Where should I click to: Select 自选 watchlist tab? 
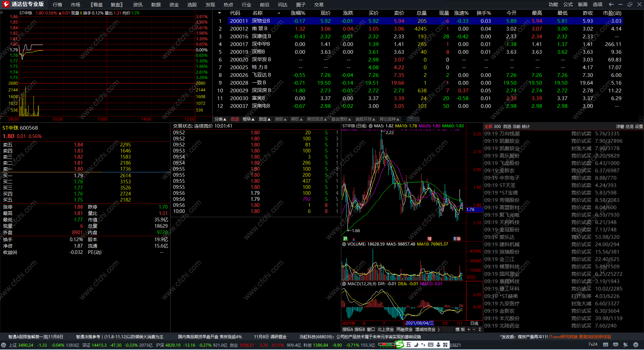[x=235, y=119]
